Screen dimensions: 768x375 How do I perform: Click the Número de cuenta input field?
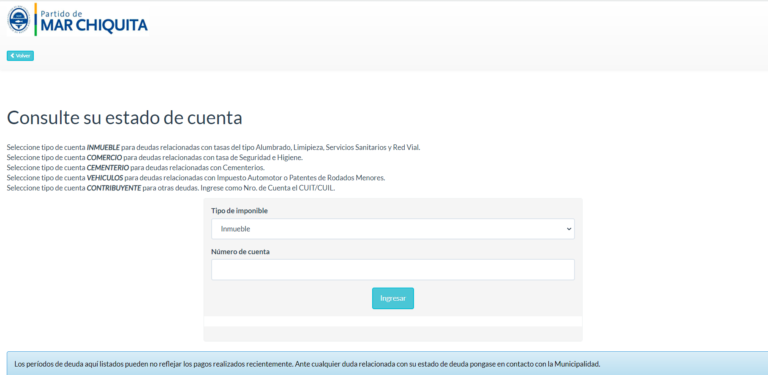(393, 270)
